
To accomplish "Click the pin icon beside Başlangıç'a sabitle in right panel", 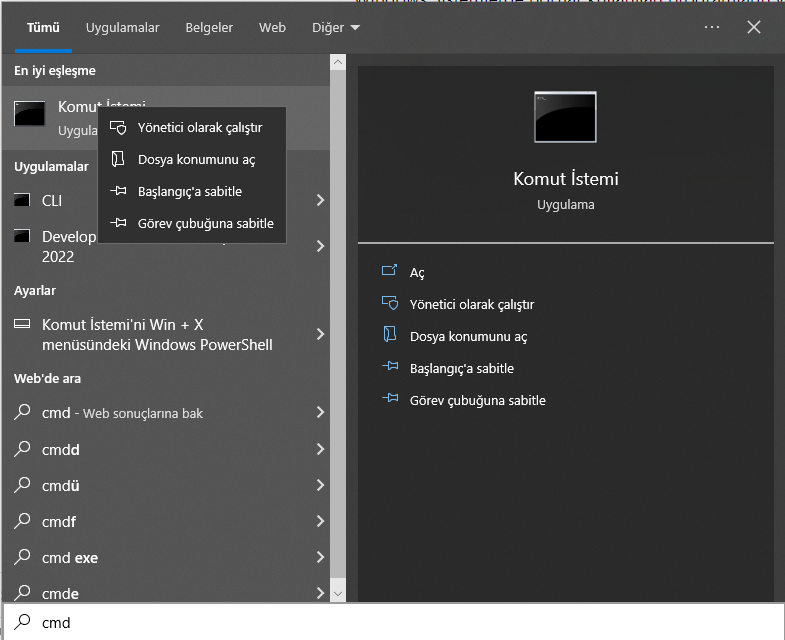I will pos(390,368).
